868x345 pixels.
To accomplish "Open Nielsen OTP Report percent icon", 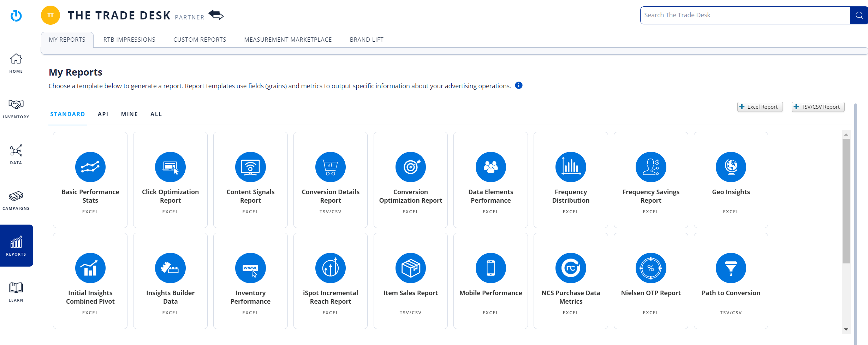I will [x=651, y=268].
